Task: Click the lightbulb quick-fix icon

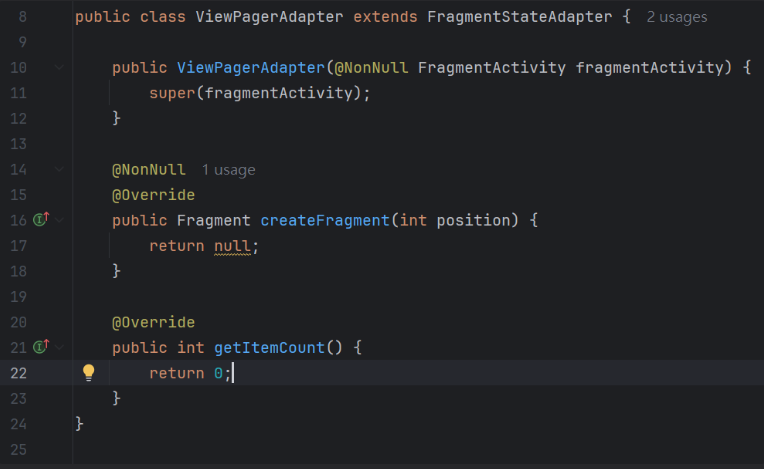Action: [x=89, y=373]
